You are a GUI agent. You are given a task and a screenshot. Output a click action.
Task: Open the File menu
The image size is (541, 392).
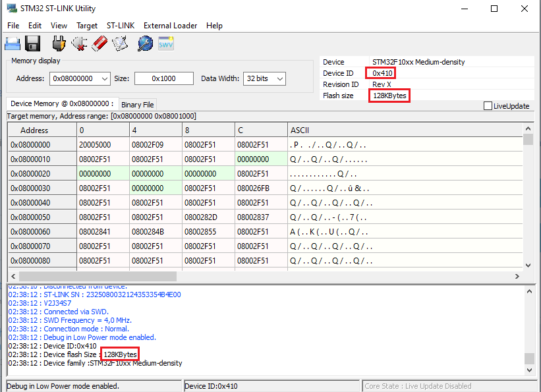(x=13, y=26)
